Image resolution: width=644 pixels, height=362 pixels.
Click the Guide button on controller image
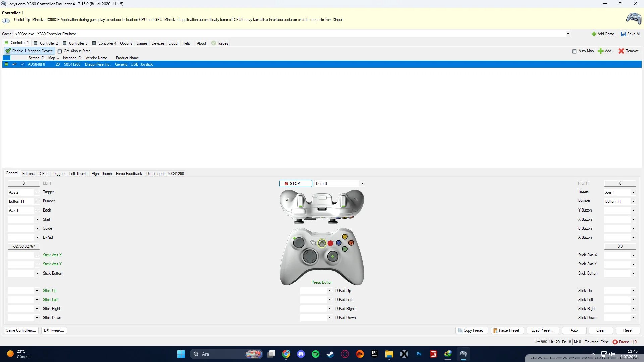[322, 243]
